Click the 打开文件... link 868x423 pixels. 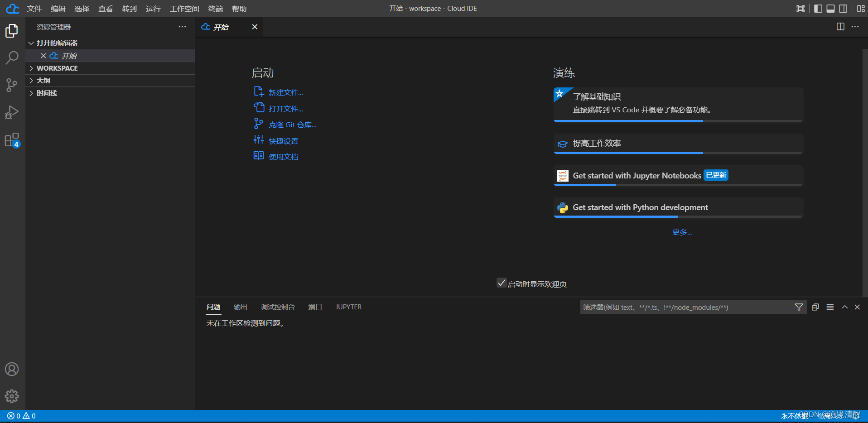(x=286, y=109)
